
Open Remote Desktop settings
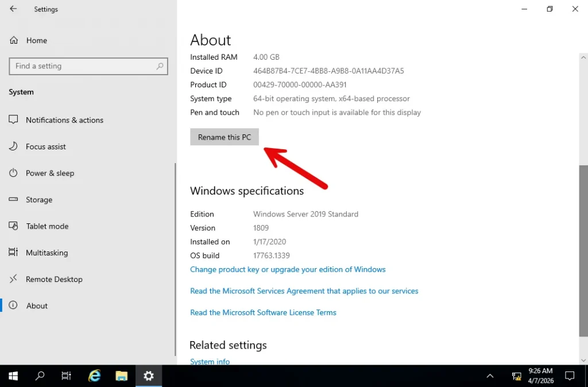[54, 279]
